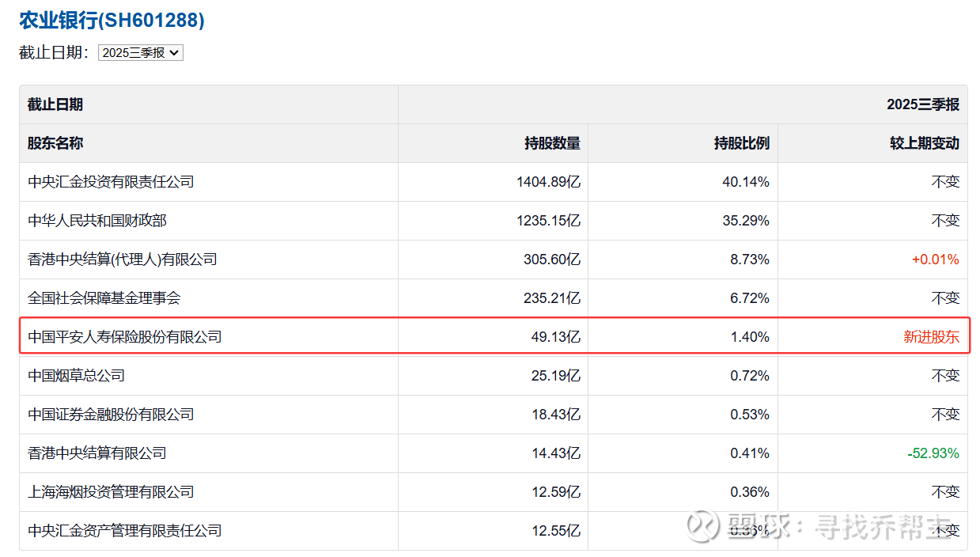Click the 持股数量 column header

tap(552, 143)
